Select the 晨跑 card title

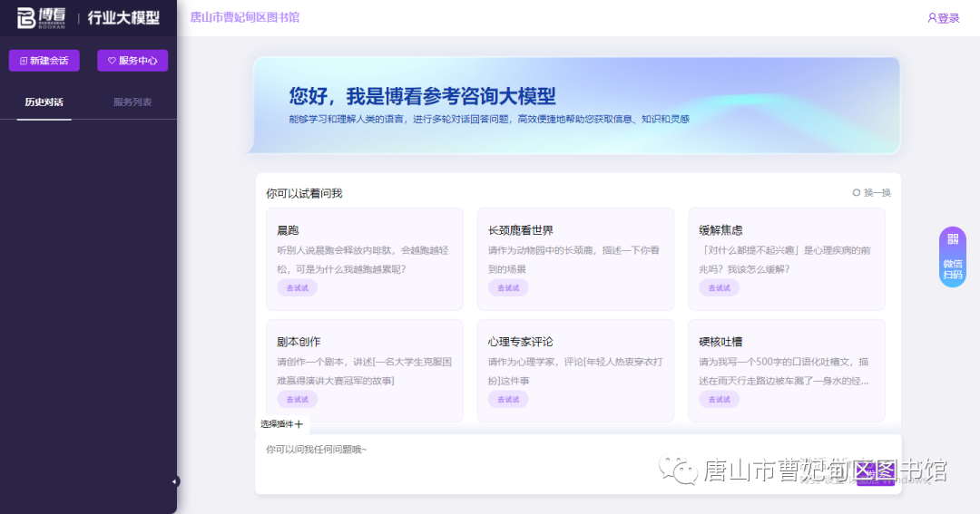[288, 230]
